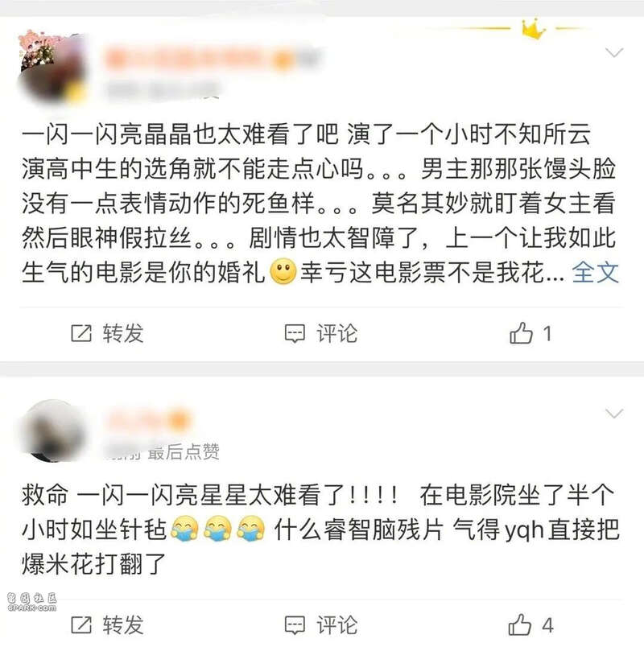Image resolution: width=644 pixels, height=651 pixels.
Task: Click the gold crown badge icon
Action: (x=534, y=29)
